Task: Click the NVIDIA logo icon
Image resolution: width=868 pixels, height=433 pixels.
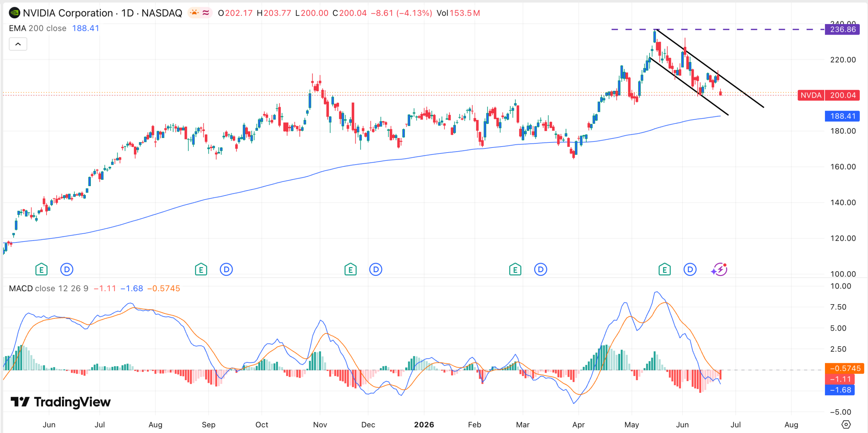Action: [14, 13]
